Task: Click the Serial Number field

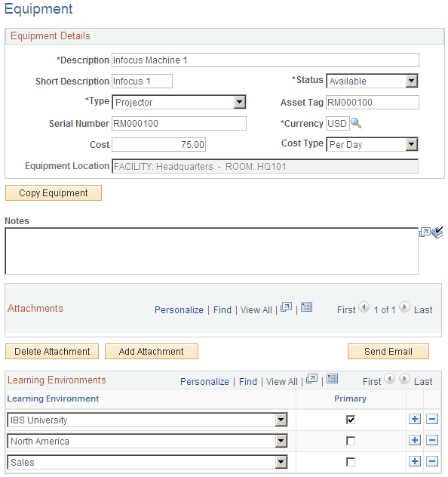Action: pos(179,124)
